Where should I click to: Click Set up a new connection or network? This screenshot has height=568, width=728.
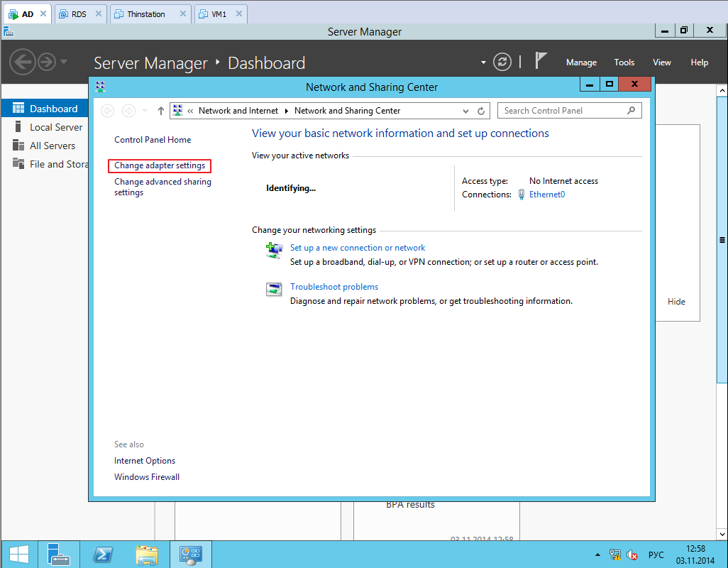click(358, 248)
